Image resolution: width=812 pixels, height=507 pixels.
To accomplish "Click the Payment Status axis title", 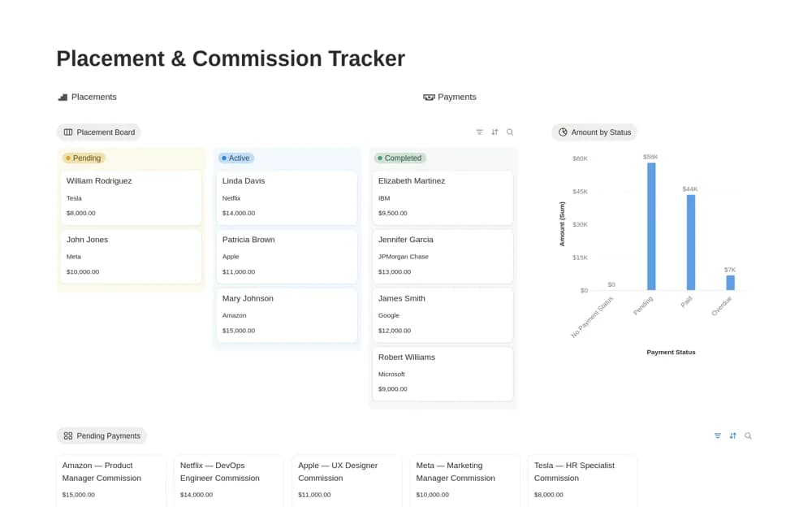I will tap(671, 352).
